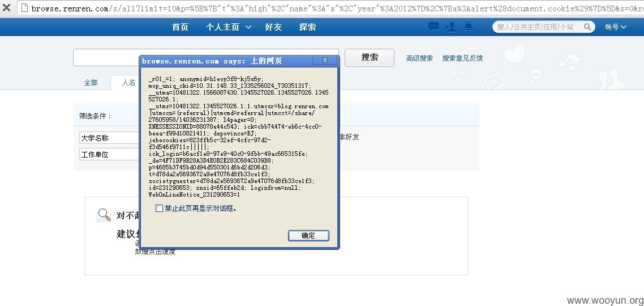Screen dimensions: 644x306
Task: Open 搜索意见反馈 link
Action: 462,58
